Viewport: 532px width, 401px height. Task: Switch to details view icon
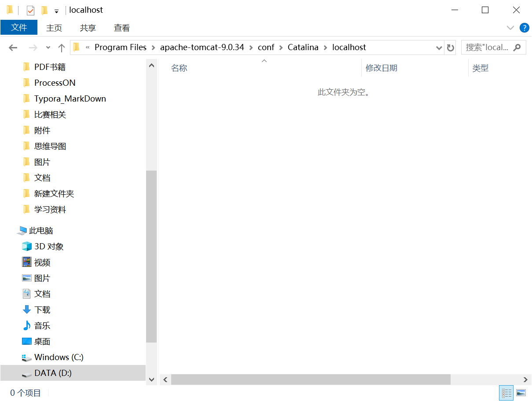pyautogui.click(x=506, y=393)
